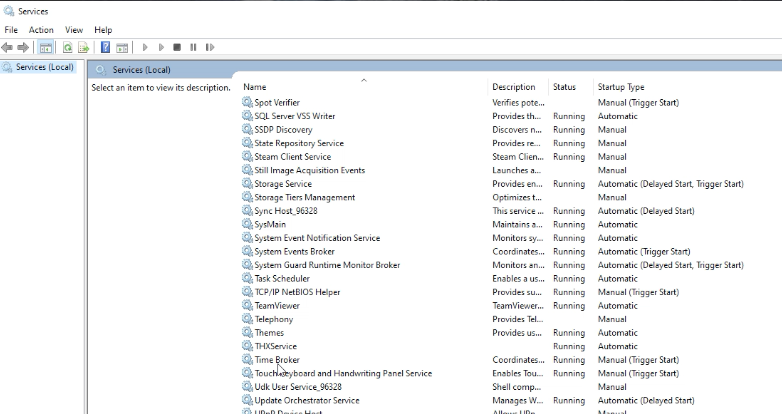The width and height of the screenshot is (782, 414).
Task: Select the SSDP Discovery service
Action: pyautogui.click(x=283, y=130)
